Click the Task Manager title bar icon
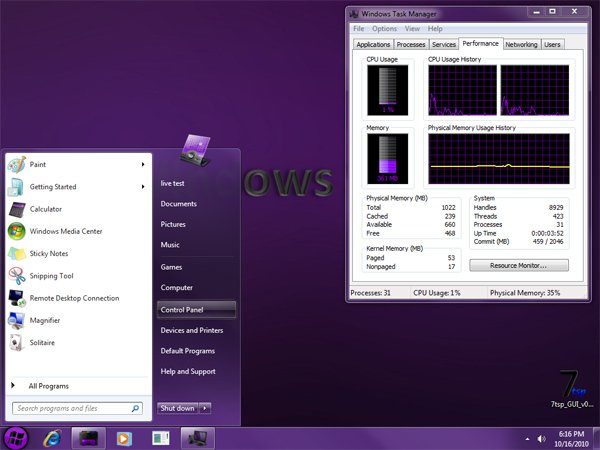The height and width of the screenshot is (450, 600). (x=354, y=14)
